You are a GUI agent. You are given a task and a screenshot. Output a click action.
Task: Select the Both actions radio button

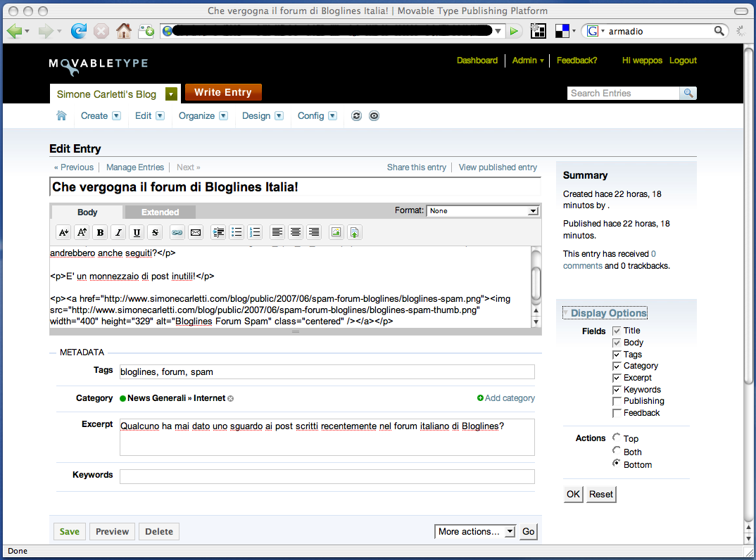click(x=616, y=450)
